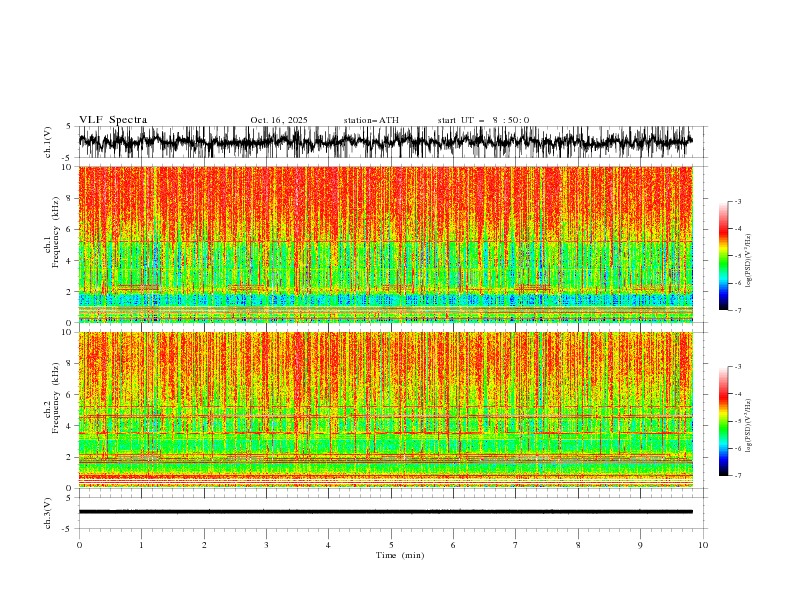Click the ch.2 "log(PSD)(V²/Hz)" colorbar label
792x612 pixels.
pyautogui.click(x=749, y=426)
